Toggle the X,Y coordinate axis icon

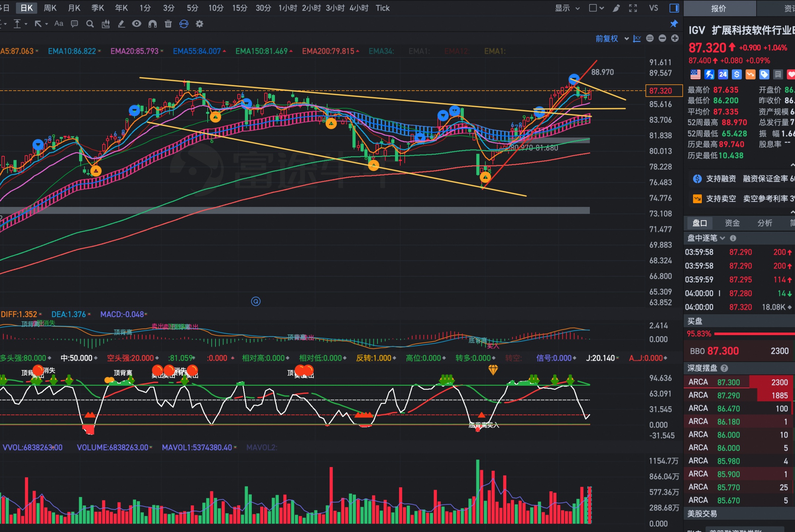(637, 38)
